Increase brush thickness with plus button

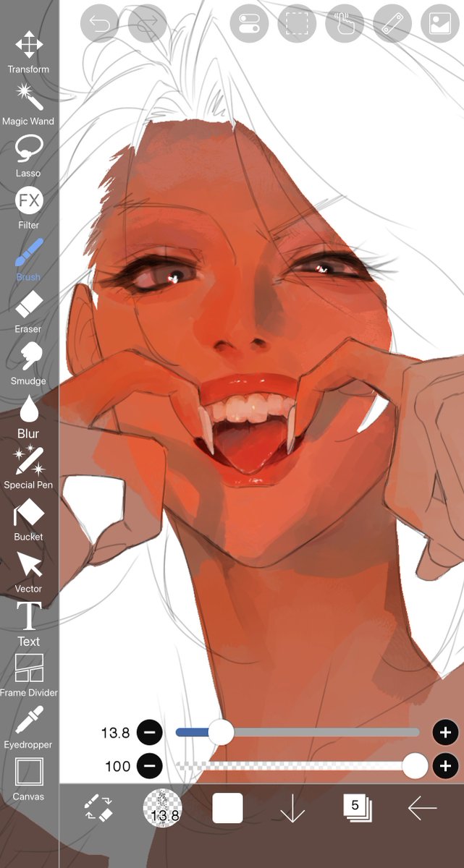click(446, 733)
